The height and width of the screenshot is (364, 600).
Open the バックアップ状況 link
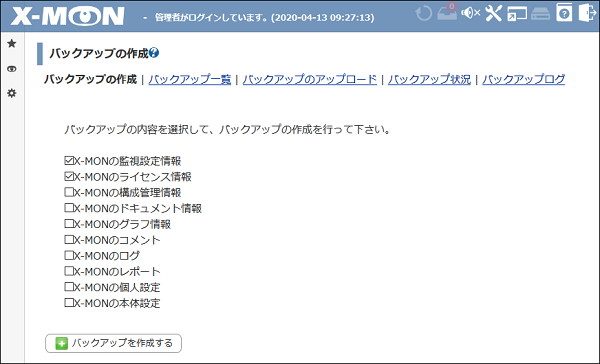tap(429, 79)
